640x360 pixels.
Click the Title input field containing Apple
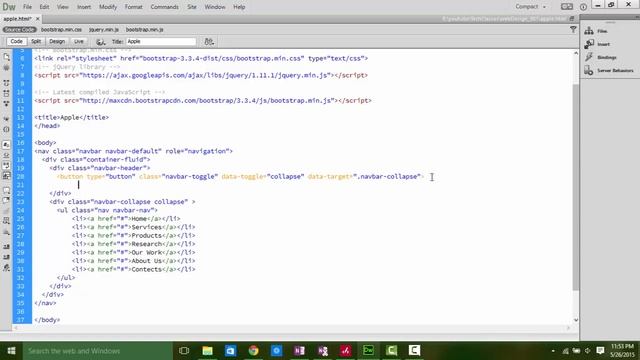pyautogui.click(x=161, y=42)
